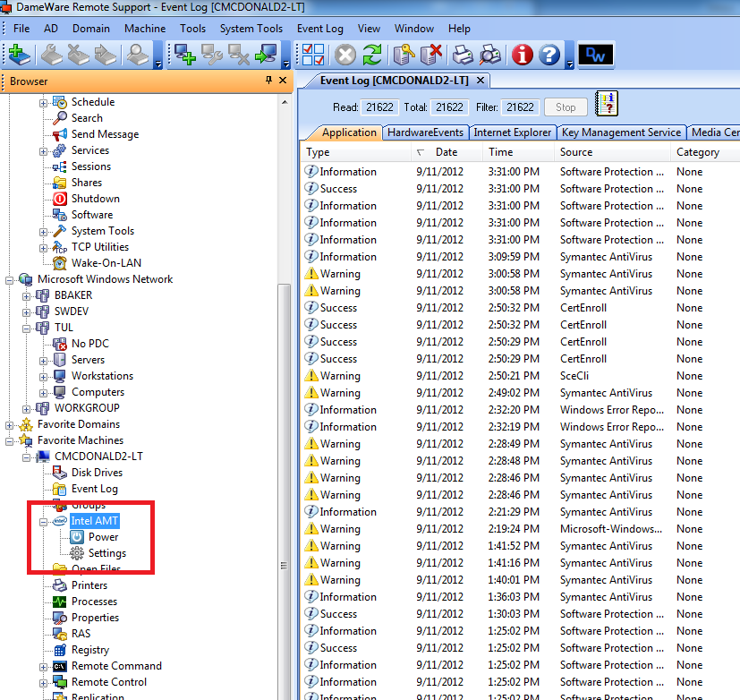Select the SceCli Warning event row

[520, 376]
